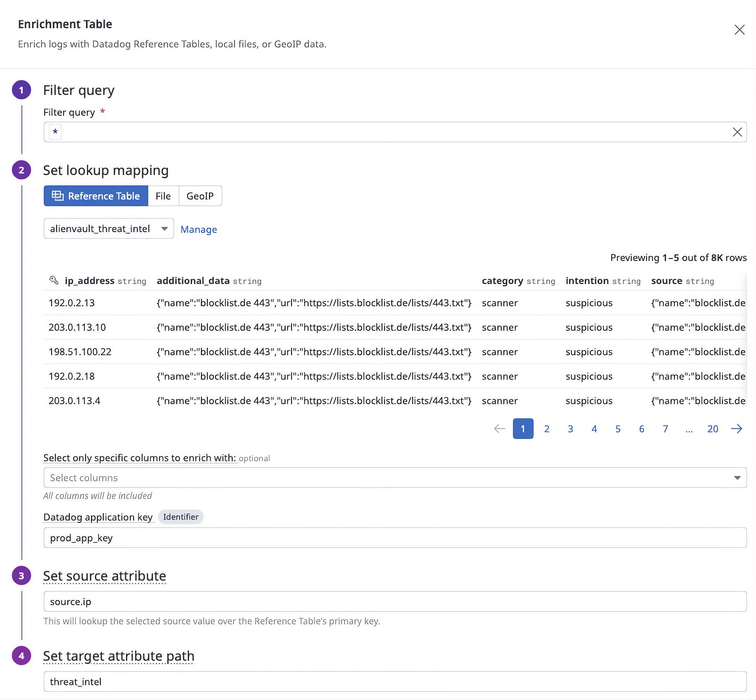Viewport: 756px width, 700px height.
Task: Edit the source.ip source attribute field
Action: [395, 601]
